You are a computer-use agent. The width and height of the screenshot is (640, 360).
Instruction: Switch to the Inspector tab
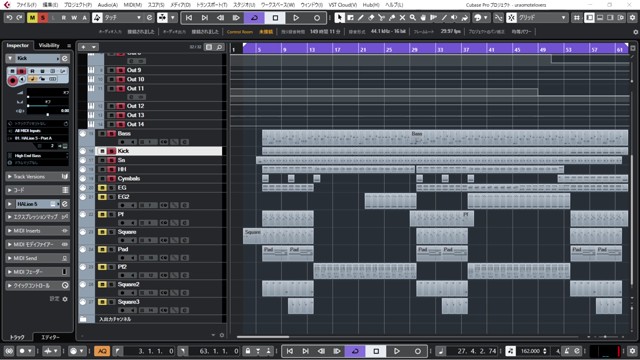pyautogui.click(x=18, y=45)
